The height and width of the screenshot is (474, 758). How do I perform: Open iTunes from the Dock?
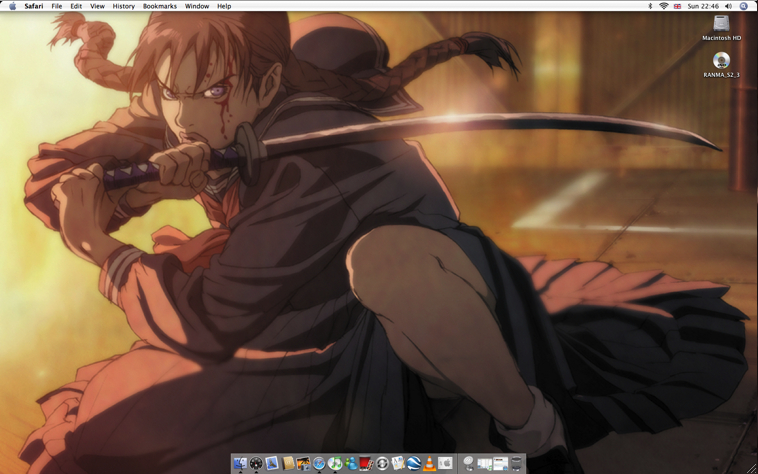tap(335, 464)
